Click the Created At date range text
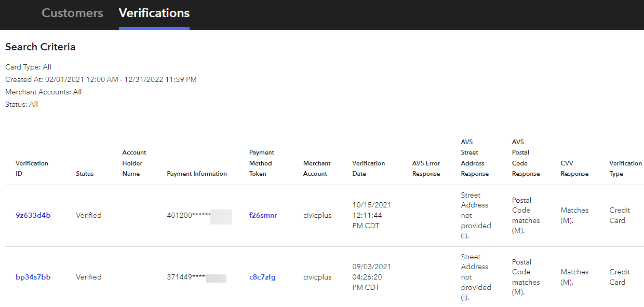Image resolution: width=644 pixels, height=307 pixels. pyautogui.click(x=101, y=79)
